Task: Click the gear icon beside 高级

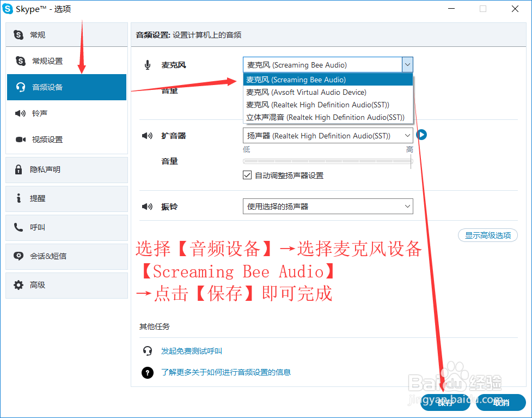Action: pos(19,285)
